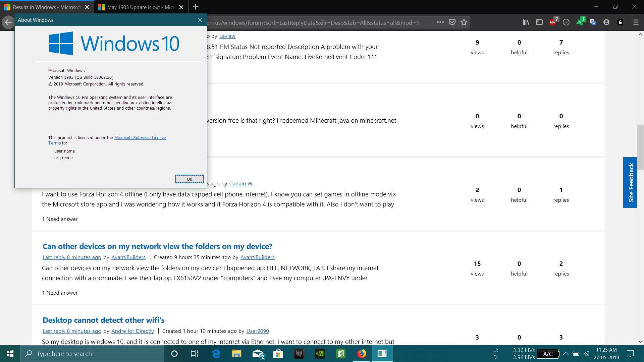
Task: Open the Adblock Plus extension
Action: tap(553, 22)
